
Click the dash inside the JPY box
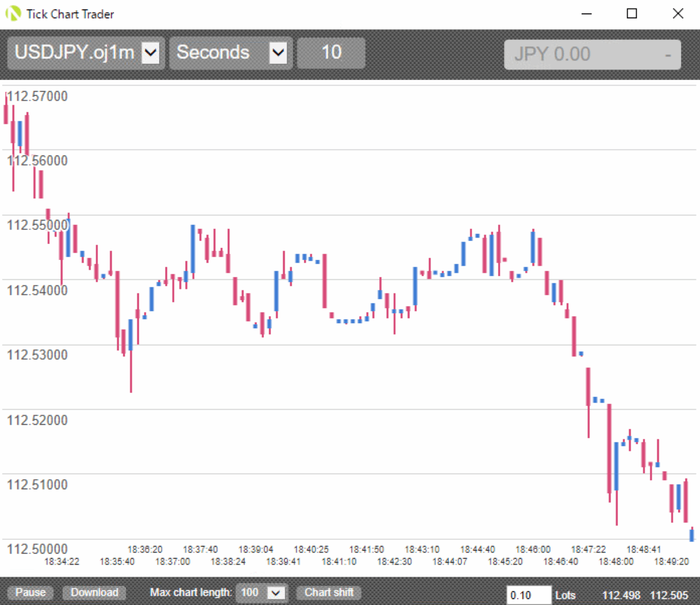(x=668, y=55)
